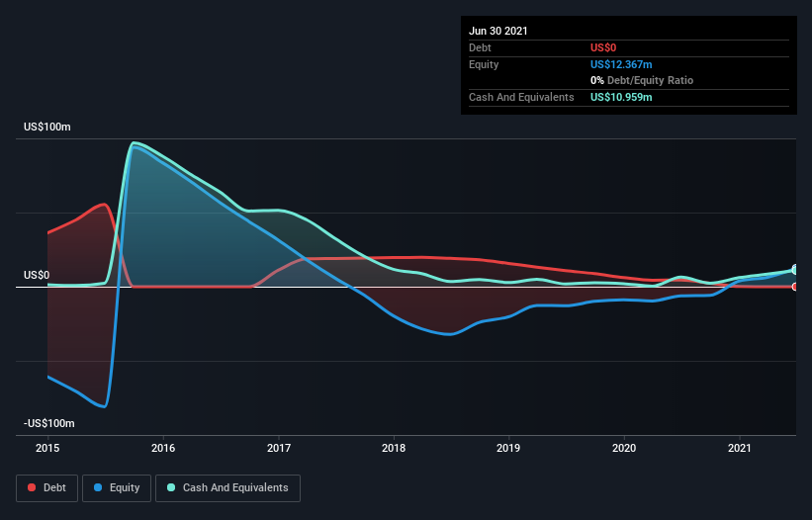This screenshot has width=812, height=520.
Task: Click the 2016 x-axis label
Action: [x=163, y=448]
